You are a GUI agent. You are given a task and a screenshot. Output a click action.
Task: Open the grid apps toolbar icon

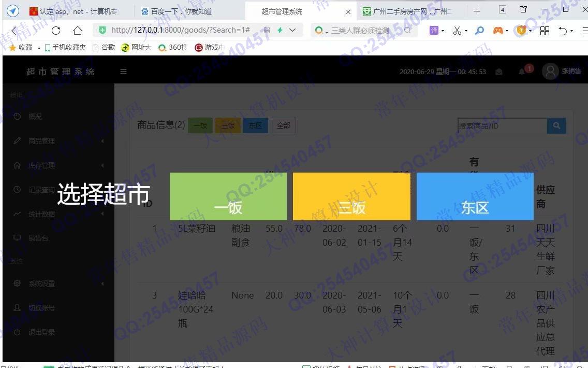click(545, 31)
